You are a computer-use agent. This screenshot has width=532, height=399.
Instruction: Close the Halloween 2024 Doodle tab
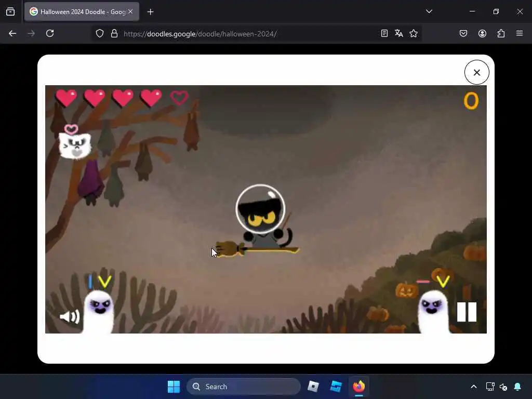(x=130, y=11)
